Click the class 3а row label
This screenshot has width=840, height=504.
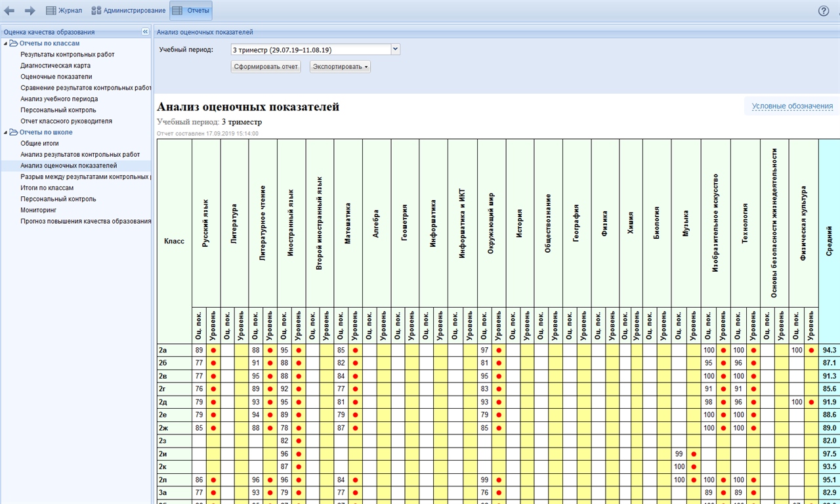click(175, 492)
